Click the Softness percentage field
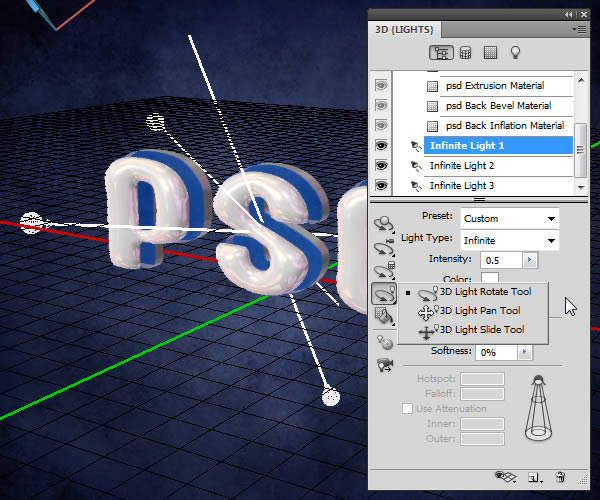This screenshot has height=500, width=600. (x=499, y=352)
